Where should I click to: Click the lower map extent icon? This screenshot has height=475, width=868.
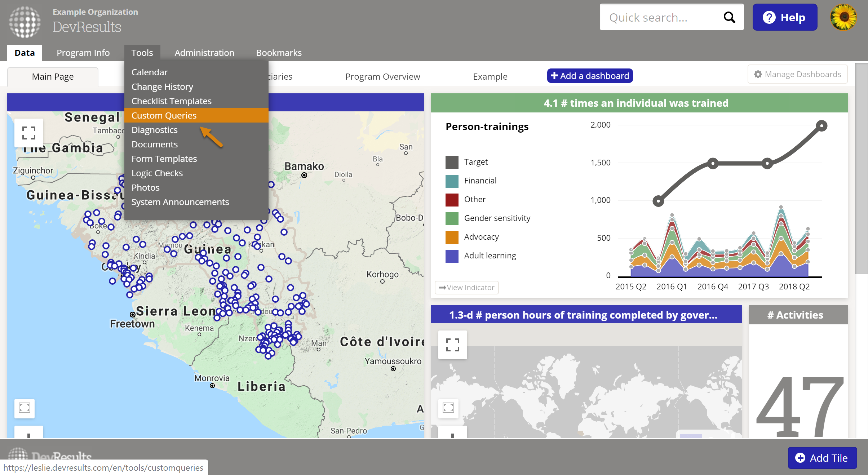[x=25, y=408]
